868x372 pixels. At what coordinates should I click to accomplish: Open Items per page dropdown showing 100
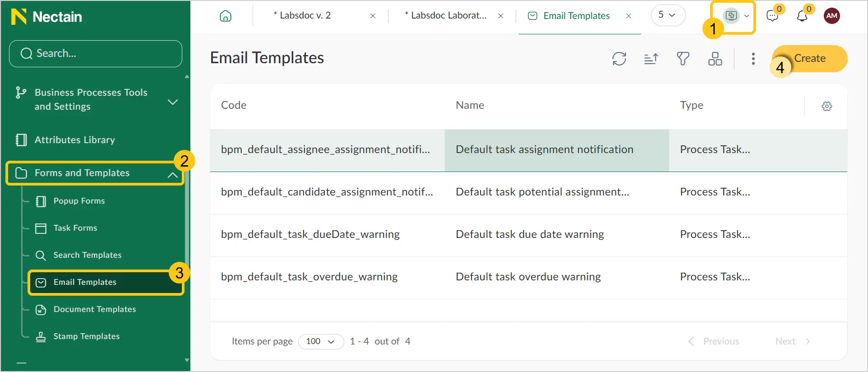click(x=321, y=341)
